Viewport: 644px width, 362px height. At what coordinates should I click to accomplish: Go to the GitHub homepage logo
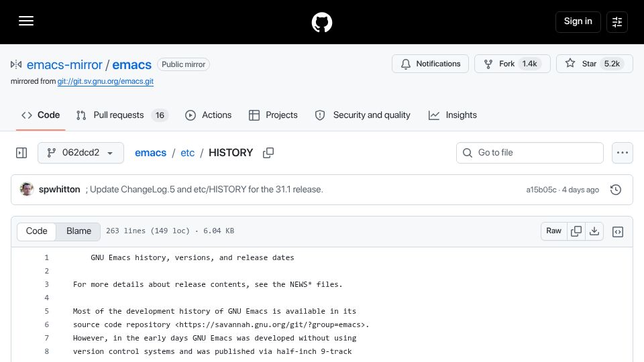click(321, 22)
